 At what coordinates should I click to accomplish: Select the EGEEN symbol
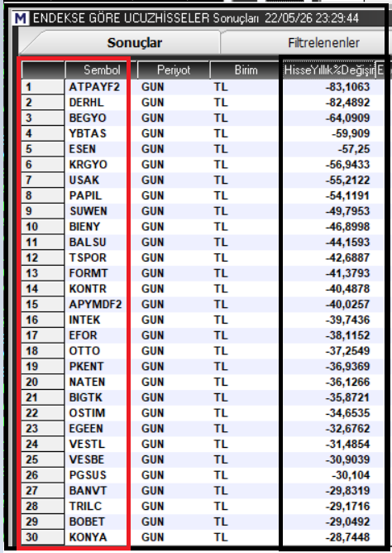tap(86, 428)
